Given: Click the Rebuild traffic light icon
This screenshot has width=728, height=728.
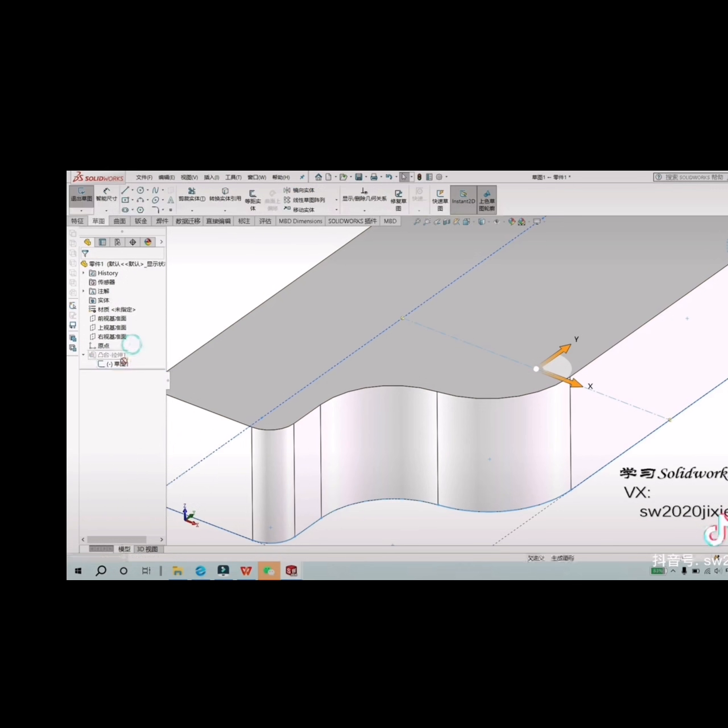Looking at the screenshot, I should tap(419, 177).
